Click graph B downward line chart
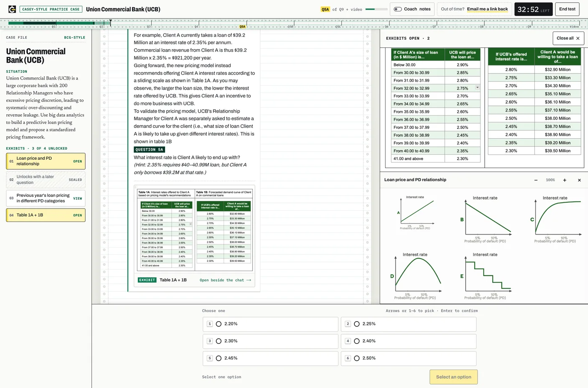 coord(486,219)
